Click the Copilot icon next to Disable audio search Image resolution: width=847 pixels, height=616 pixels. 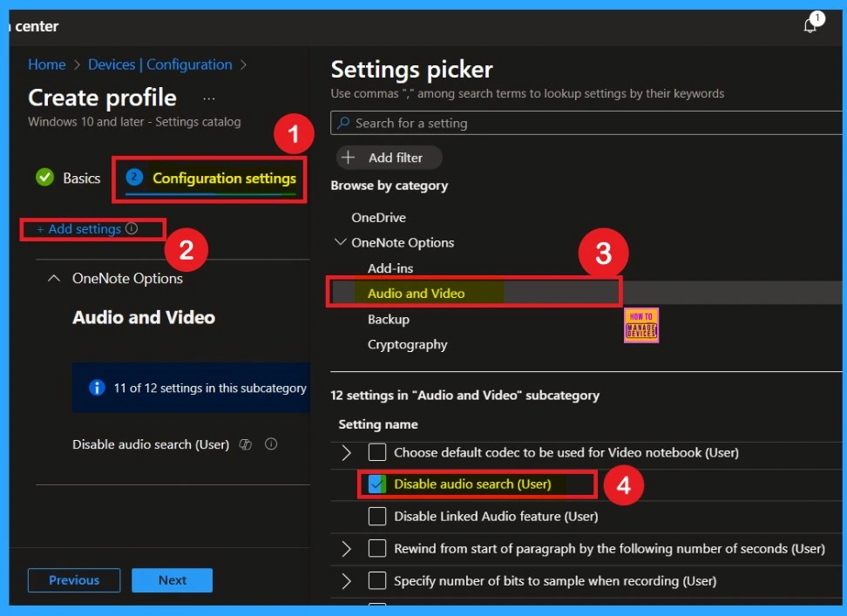(245, 444)
